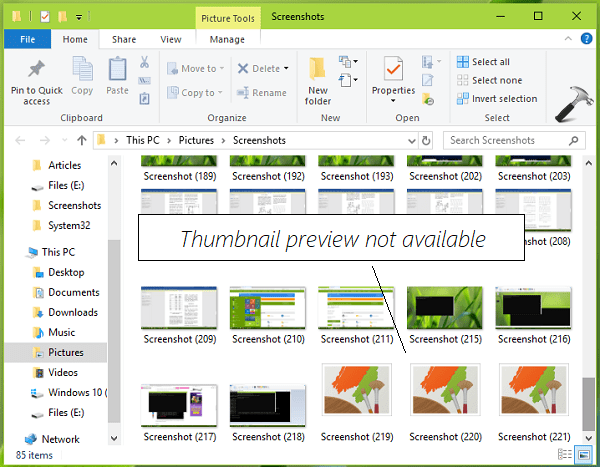The height and width of the screenshot is (467, 600).
Task: Click the New folder icon in ribbon
Action: [x=318, y=70]
